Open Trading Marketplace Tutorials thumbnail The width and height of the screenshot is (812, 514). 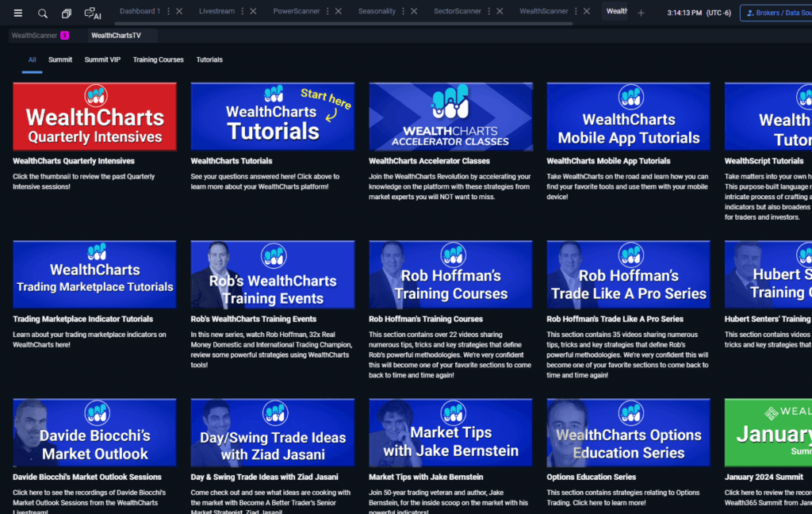coord(95,274)
